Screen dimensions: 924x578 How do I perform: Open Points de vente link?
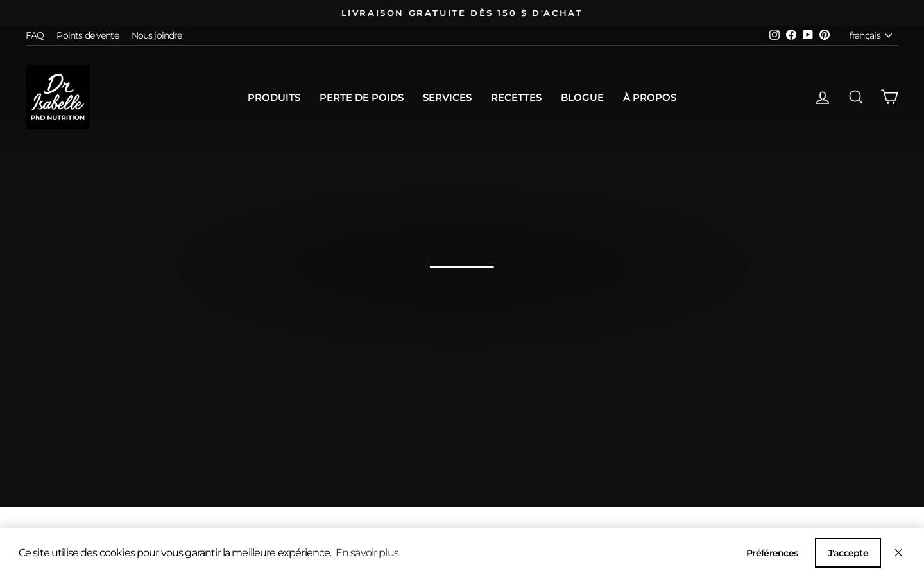click(88, 35)
